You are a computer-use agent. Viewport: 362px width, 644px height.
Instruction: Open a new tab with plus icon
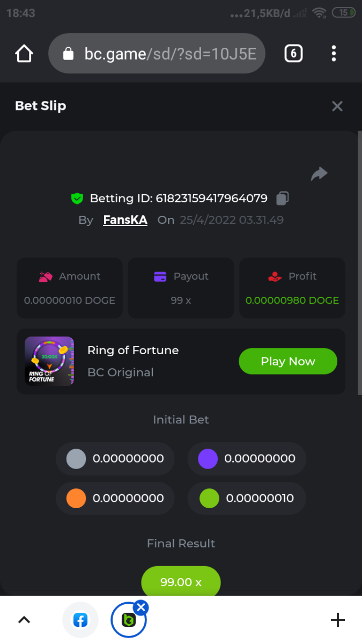(337, 620)
